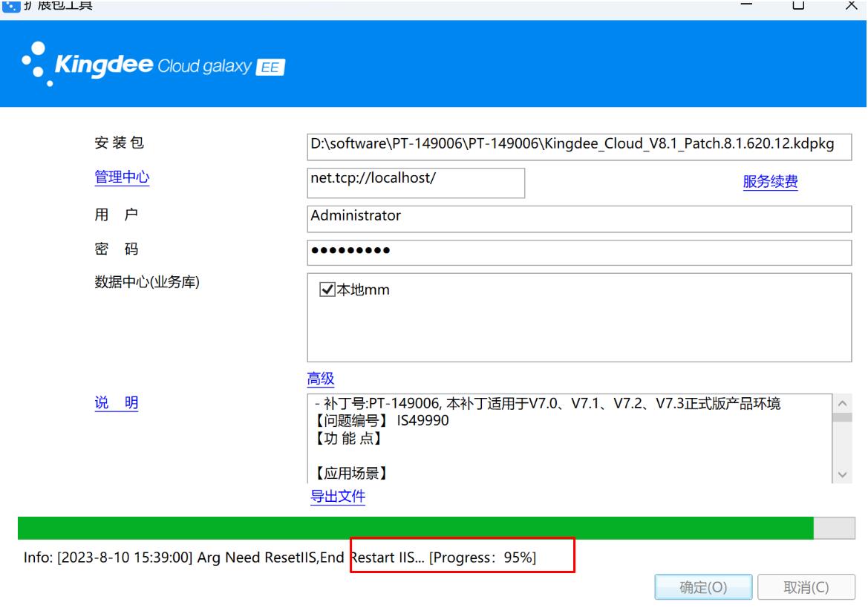
Task: Close the window
Action: click(852, 5)
